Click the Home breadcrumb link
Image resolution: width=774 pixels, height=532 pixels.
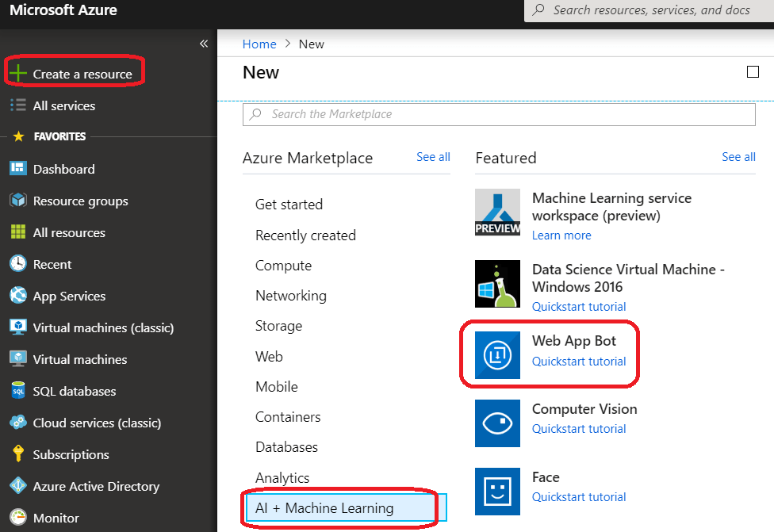pyautogui.click(x=259, y=44)
